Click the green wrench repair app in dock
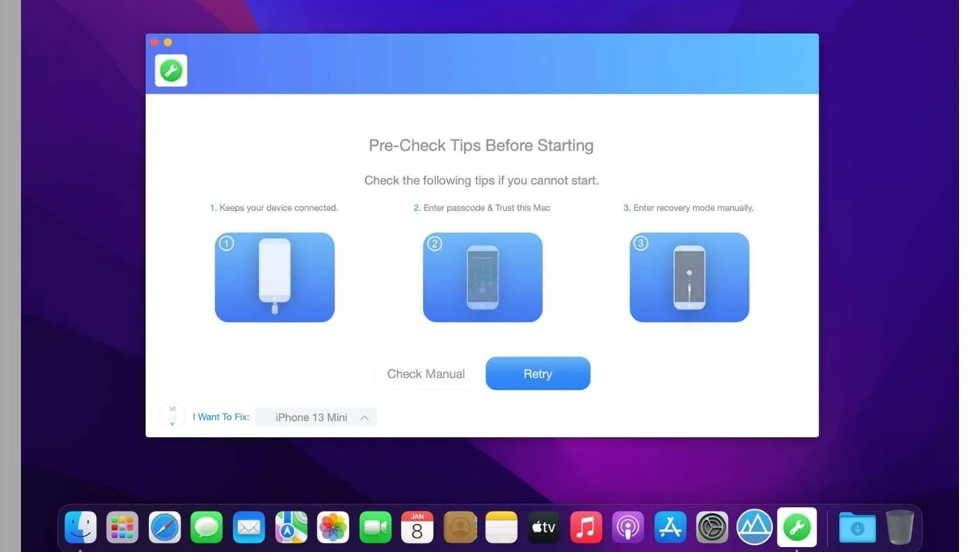 pyautogui.click(x=797, y=527)
